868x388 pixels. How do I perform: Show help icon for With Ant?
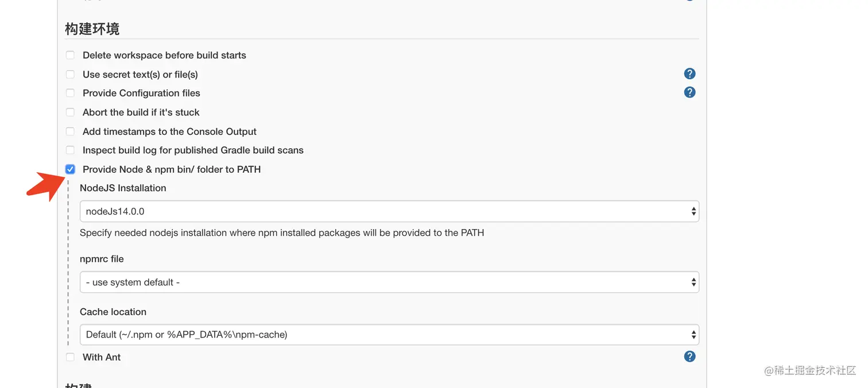click(x=689, y=356)
